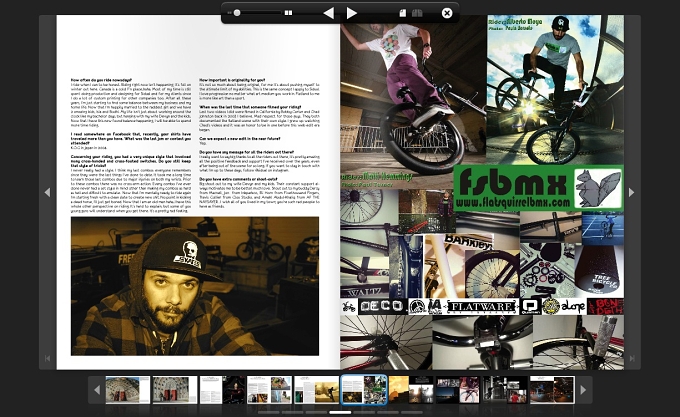Open the thumbnail showing a pink bike wheel
The width and height of the screenshot is (680, 417).
[458, 390]
